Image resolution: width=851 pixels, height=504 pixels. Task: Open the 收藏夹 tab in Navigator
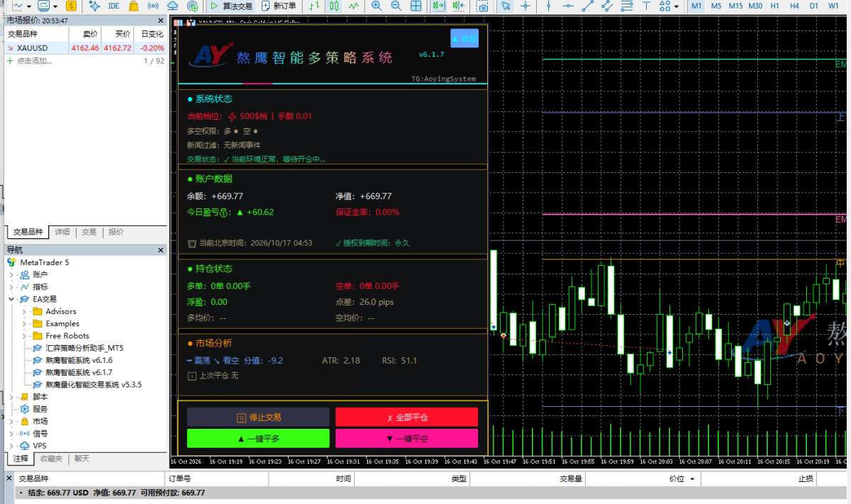point(51,459)
